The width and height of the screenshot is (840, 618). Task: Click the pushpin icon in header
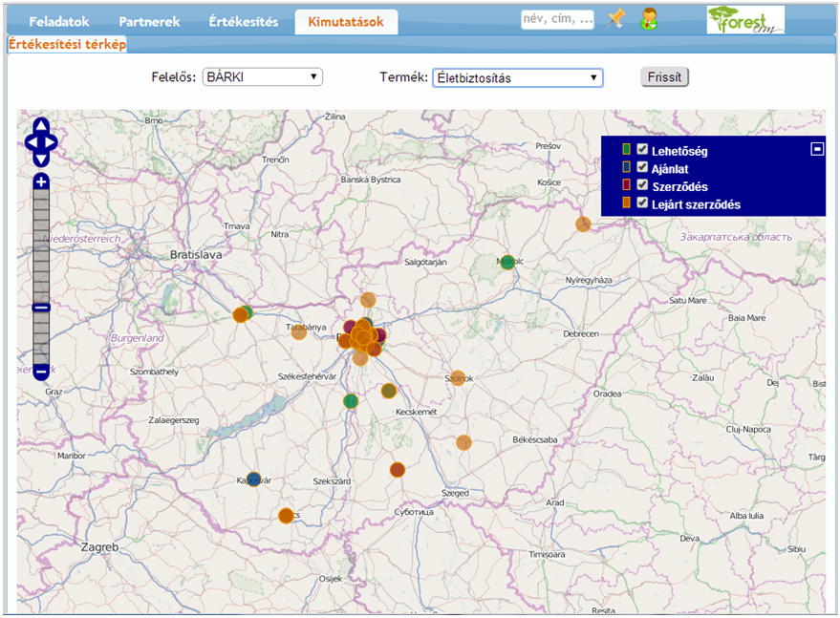pyautogui.click(x=615, y=19)
